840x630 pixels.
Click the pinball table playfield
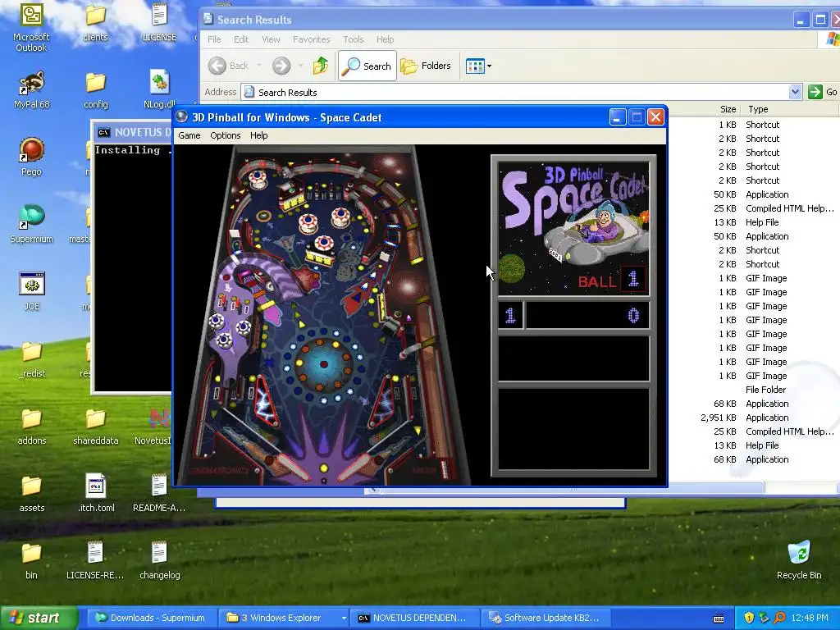(322, 315)
